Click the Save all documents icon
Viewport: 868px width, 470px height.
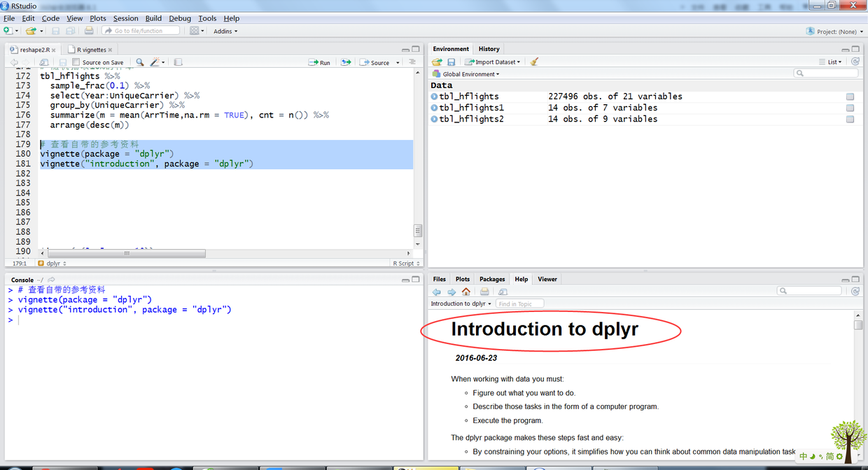tap(71, 31)
